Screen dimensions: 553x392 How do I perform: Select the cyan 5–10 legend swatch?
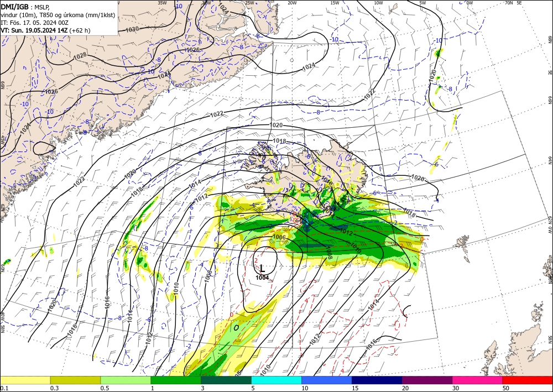pos(276,380)
